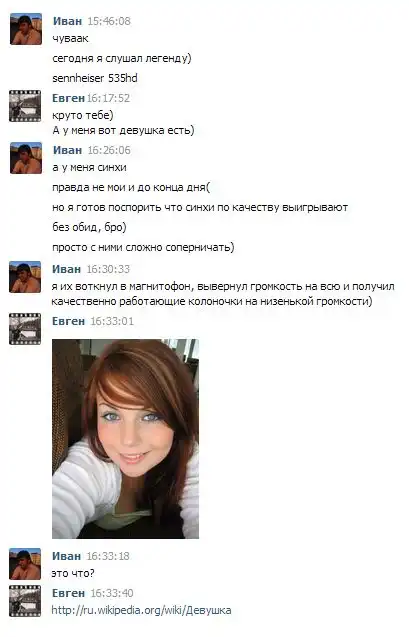
Task: View the attached photo of the red-haired girl
Action: pos(126,439)
